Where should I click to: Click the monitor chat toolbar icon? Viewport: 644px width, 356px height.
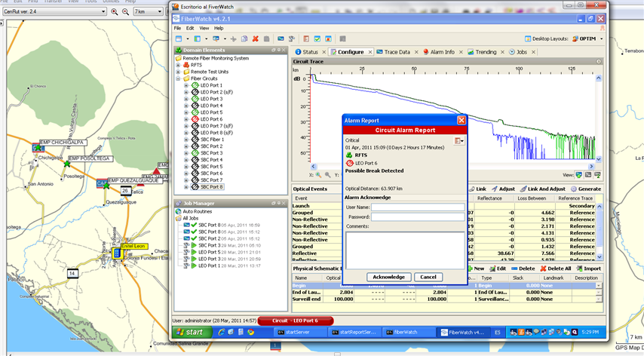(x=216, y=38)
